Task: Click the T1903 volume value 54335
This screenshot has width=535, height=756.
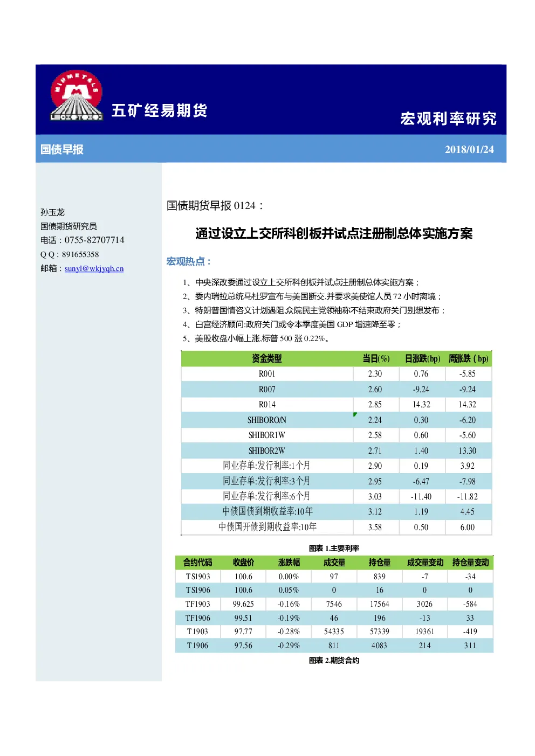Action: coord(334,632)
